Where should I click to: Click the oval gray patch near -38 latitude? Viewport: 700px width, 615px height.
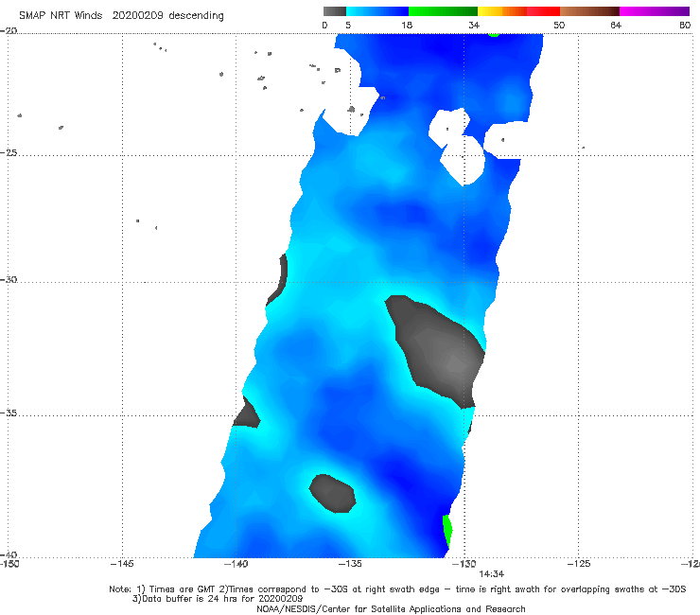(333, 494)
